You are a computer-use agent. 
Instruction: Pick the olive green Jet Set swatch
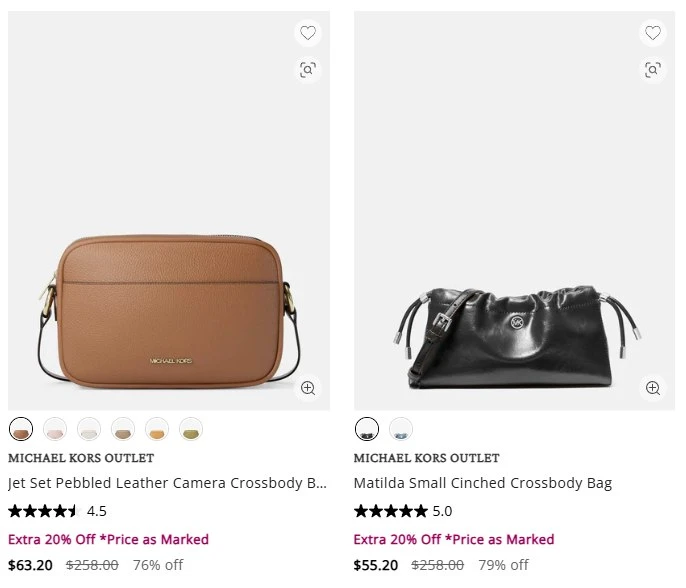[x=191, y=429]
